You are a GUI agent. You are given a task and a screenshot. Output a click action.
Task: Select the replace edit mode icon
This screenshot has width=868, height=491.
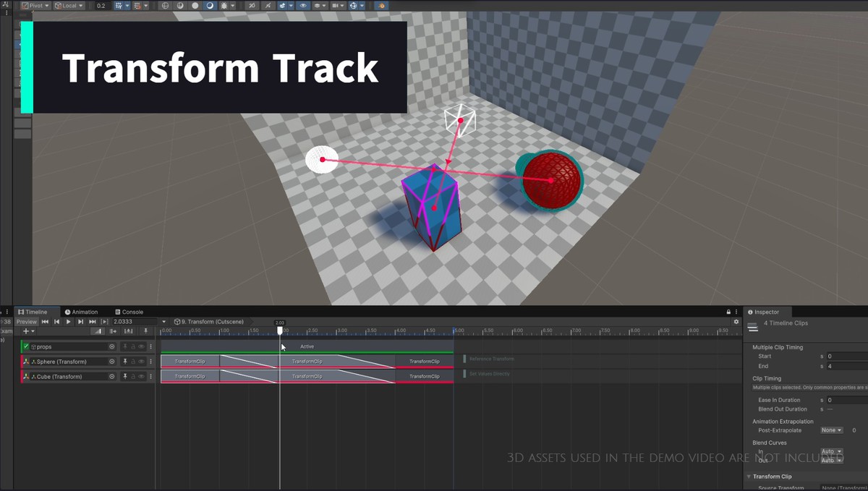click(x=128, y=331)
